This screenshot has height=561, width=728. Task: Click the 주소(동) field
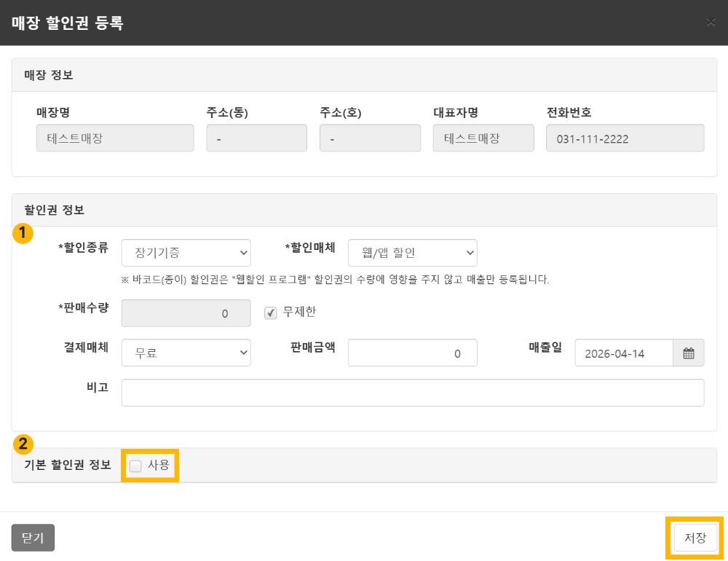tap(257, 138)
